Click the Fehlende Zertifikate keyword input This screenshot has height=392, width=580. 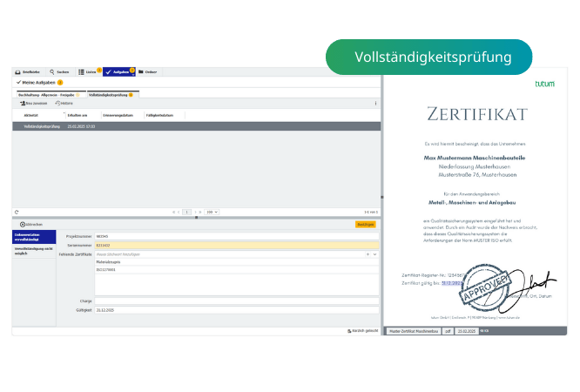[x=229, y=254]
